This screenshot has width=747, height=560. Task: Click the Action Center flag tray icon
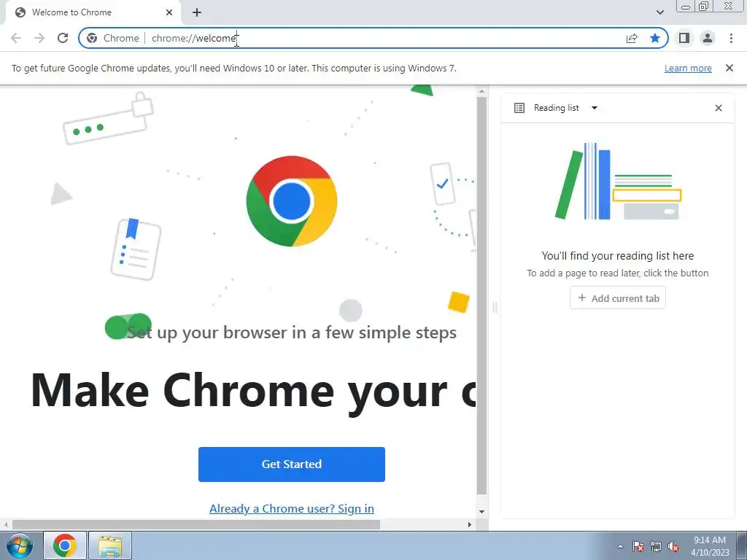click(x=638, y=546)
